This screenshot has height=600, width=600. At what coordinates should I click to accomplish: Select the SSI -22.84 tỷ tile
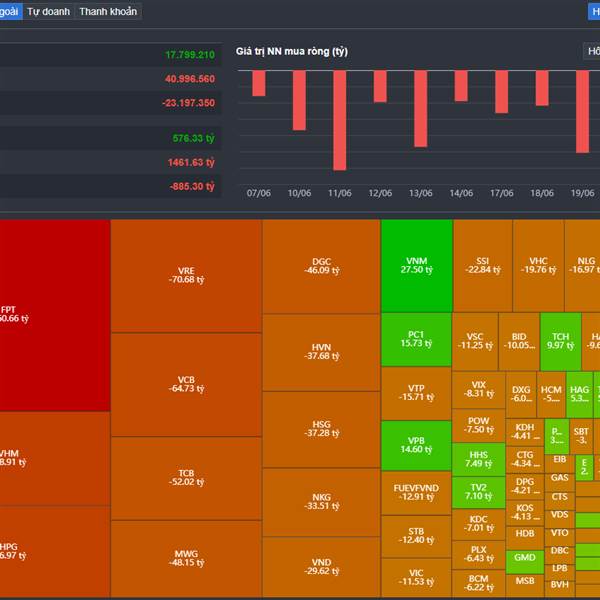483,266
